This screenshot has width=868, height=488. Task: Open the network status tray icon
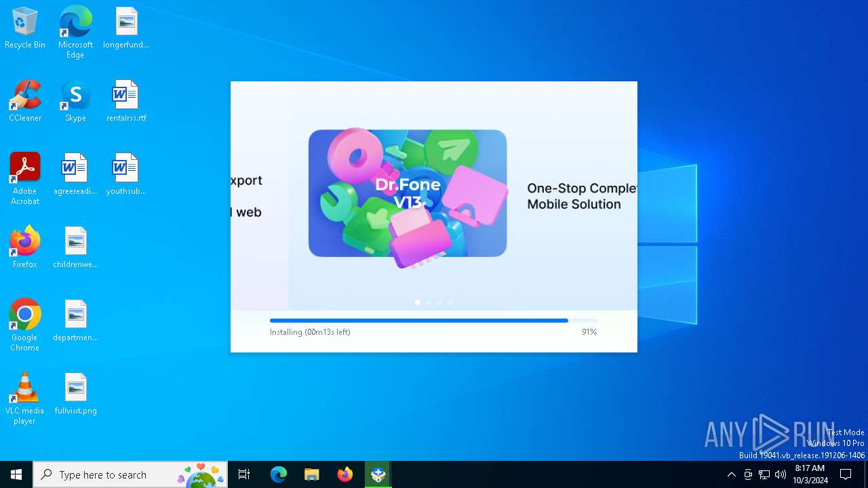764,474
